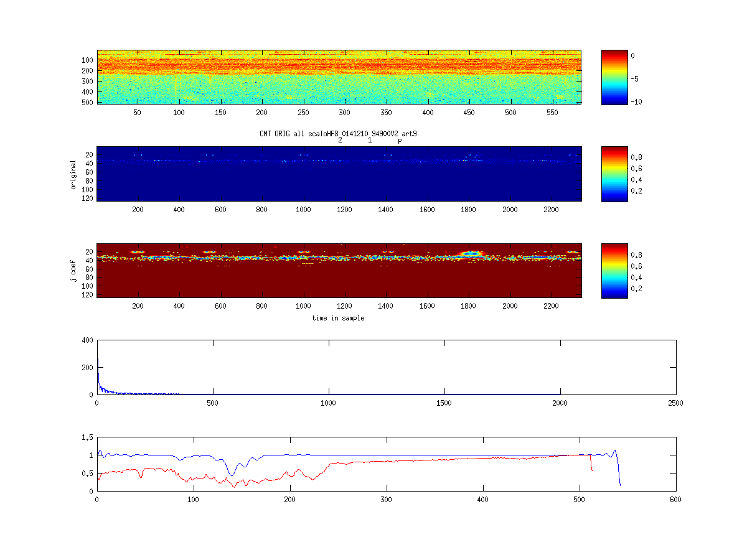Viewport: 747px width, 560px height.
Task: Click the large blob near 1800 in J coef plot
Action: (471, 253)
